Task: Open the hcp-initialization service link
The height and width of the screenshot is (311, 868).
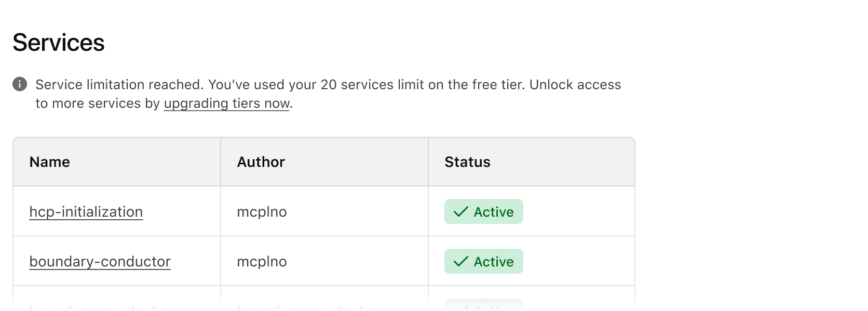Action: point(86,211)
